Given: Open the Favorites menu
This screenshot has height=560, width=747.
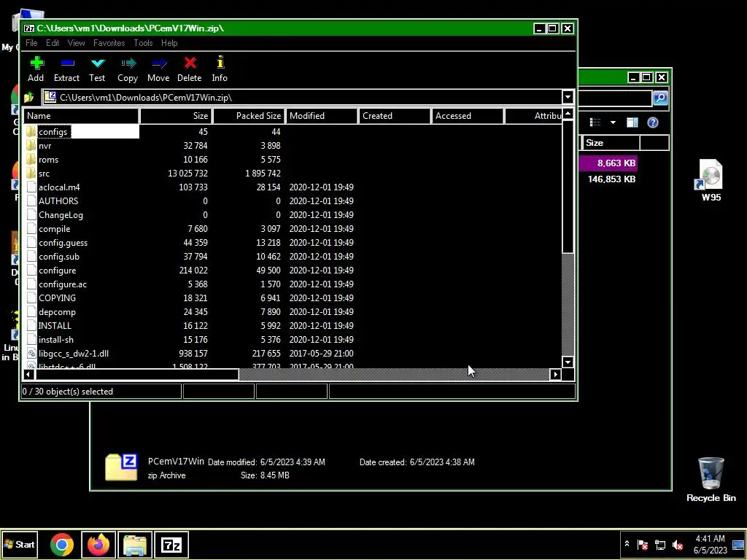Looking at the screenshot, I should [109, 43].
